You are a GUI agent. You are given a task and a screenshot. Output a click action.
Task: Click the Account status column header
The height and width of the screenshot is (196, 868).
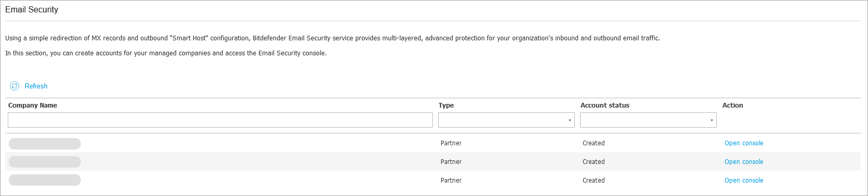pos(605,105)
